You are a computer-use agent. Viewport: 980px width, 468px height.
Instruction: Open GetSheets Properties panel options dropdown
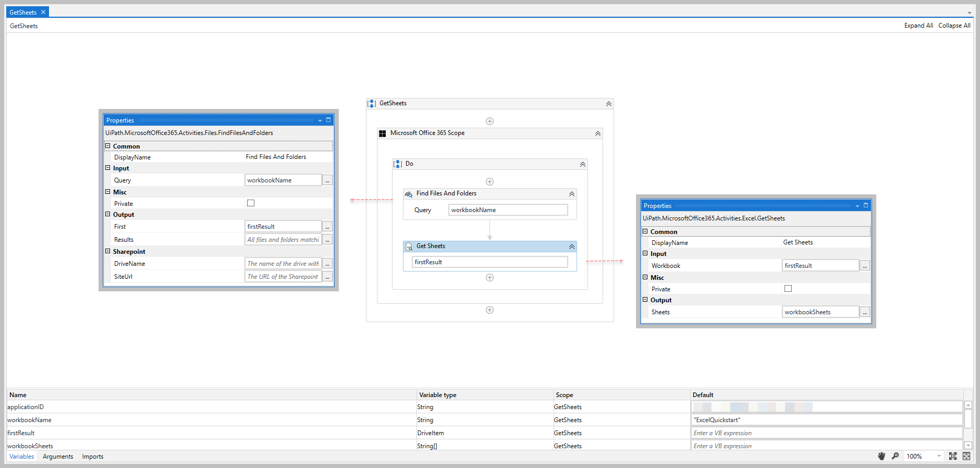pyautogui.click(x=857, y=206)
